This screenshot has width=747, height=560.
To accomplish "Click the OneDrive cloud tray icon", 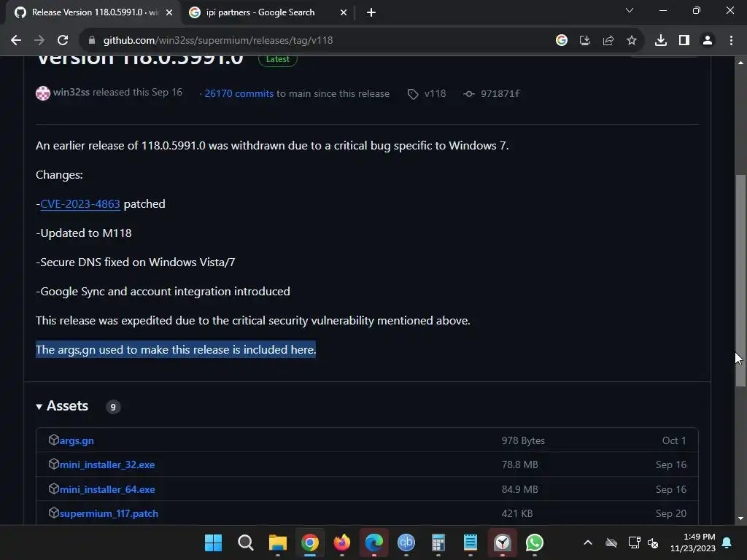I will tap(611, 542).
